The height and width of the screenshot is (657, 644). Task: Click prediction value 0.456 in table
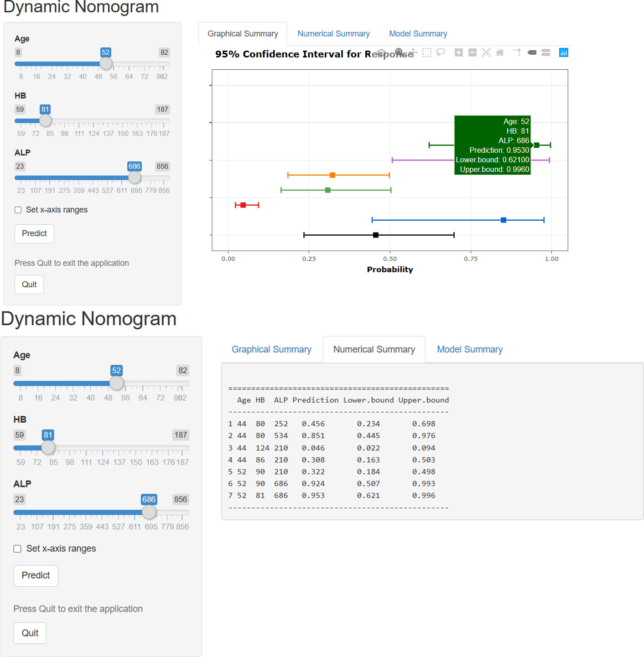pyautogui.click(x=313, y=424)
